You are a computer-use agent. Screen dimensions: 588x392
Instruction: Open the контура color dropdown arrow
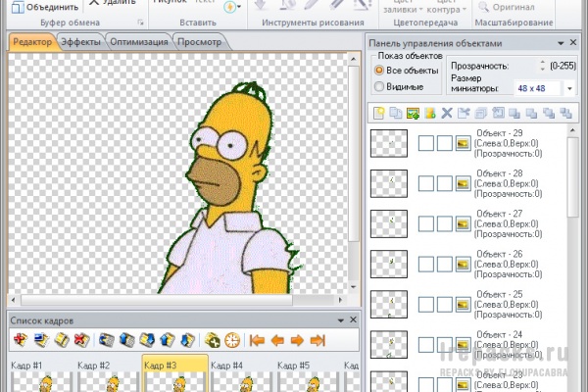pos(465,10)
